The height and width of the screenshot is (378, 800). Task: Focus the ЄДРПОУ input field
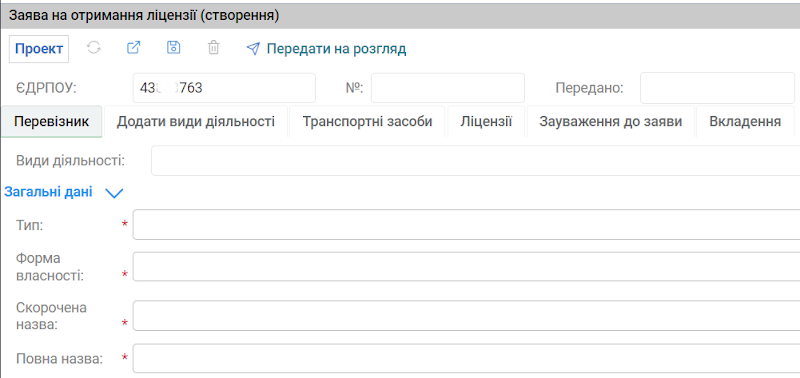pos(224,88)
